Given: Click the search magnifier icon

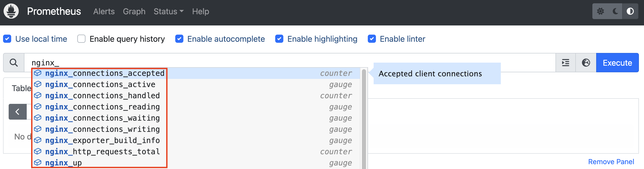Looking at the screenshot, I should click(x=14, y=63).
